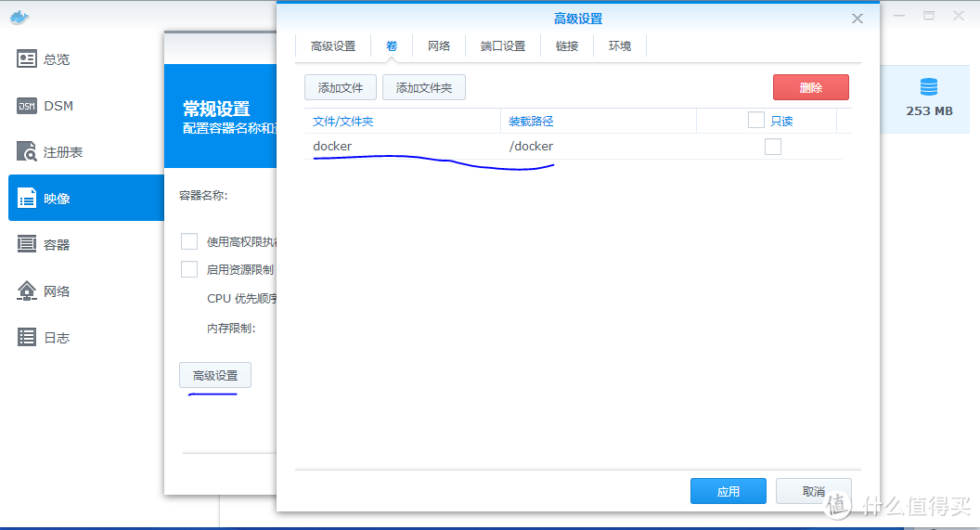Click the 常规设置 heading in wizard
The height and width of the screenshot is (530, 980).
(x=216, y=109)
